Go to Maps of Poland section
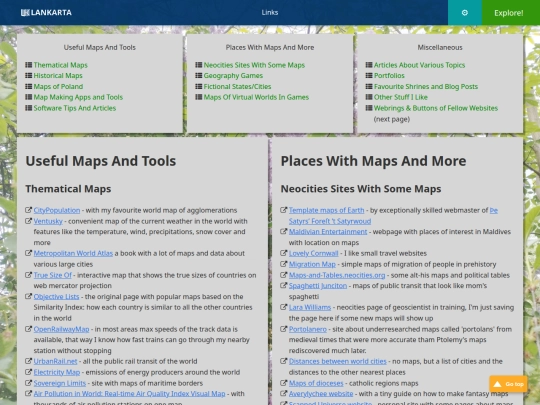This screenshot has width=540, height=405. coord(58,86)
